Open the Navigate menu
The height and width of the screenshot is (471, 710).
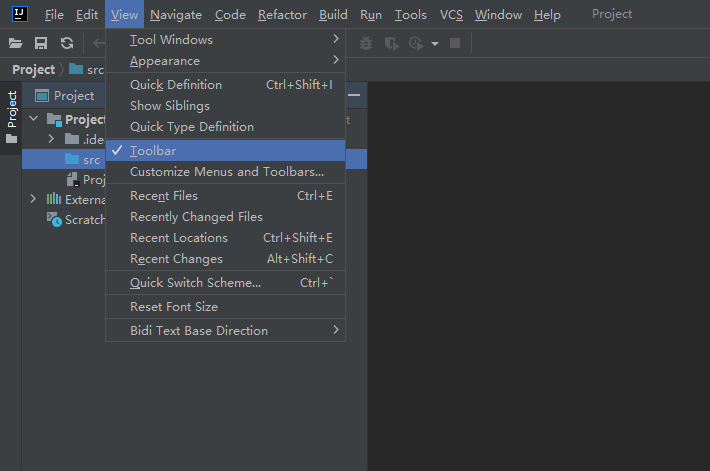(175, 15)
